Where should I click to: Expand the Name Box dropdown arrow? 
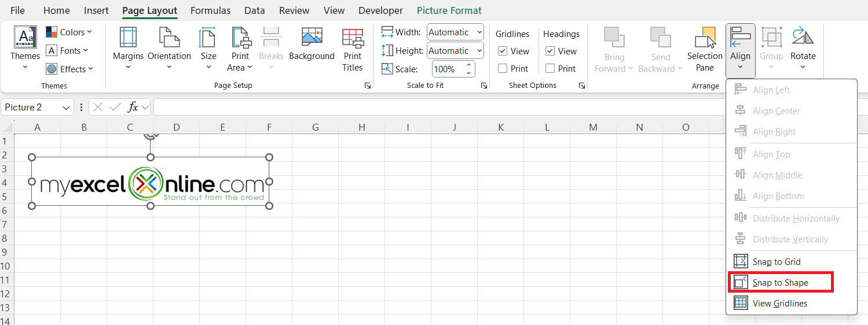coord(67,108)
